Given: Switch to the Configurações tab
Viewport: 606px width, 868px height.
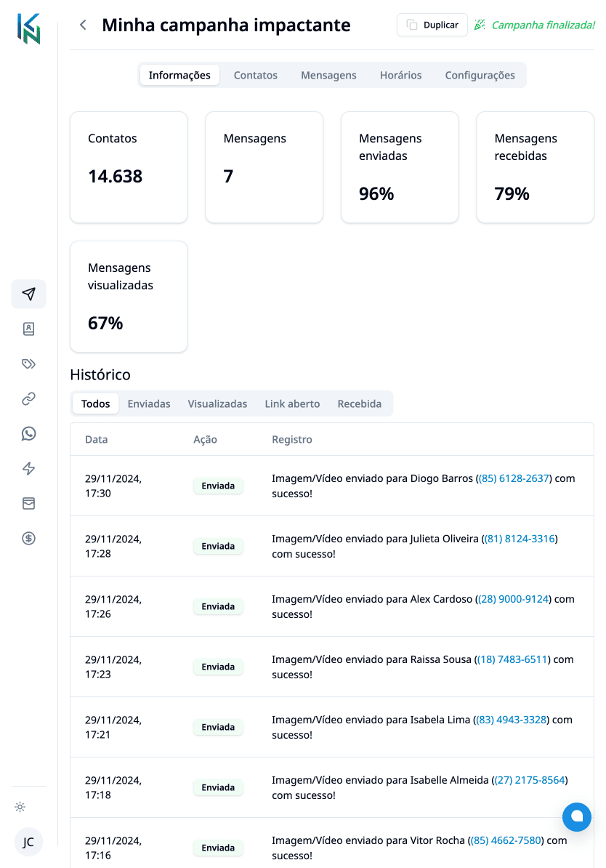Looking at the screenshot, I should (480, 76).
